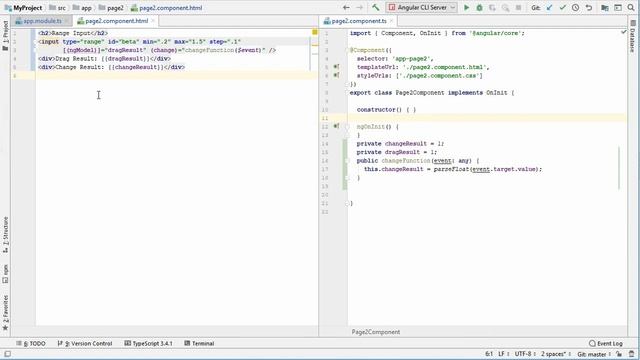Click gutter icon next to styleUrls line
The height and width of the screenshot is (360, 640).
coord(336,75)
